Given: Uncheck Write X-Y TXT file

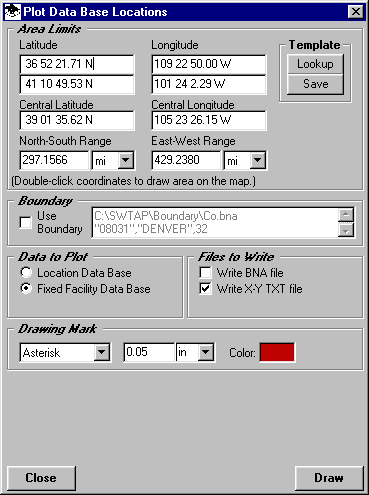Looking at the screenshot, I should [205, 289].
